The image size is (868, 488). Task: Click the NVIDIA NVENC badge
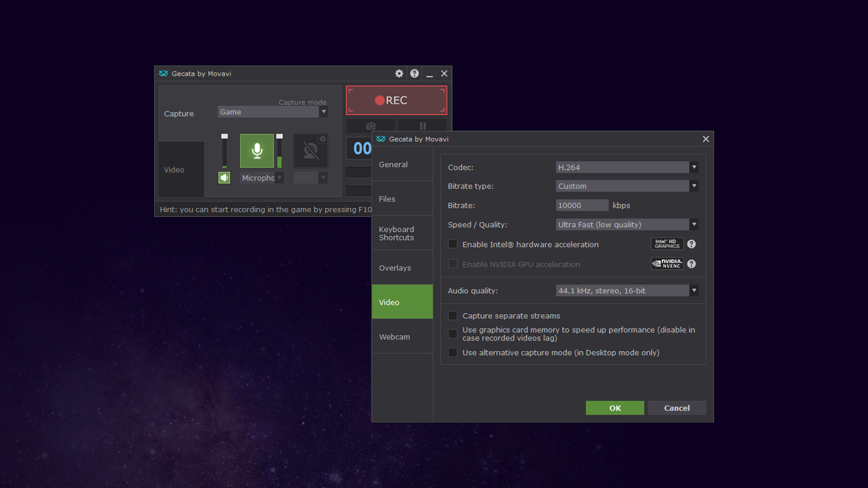point(667,264)
